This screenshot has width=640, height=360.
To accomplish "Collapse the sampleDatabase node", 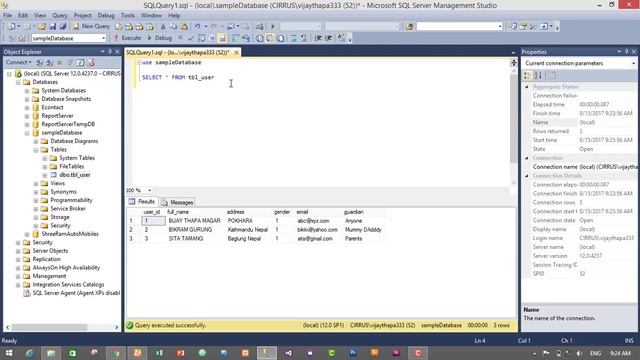I will point(27,133).
